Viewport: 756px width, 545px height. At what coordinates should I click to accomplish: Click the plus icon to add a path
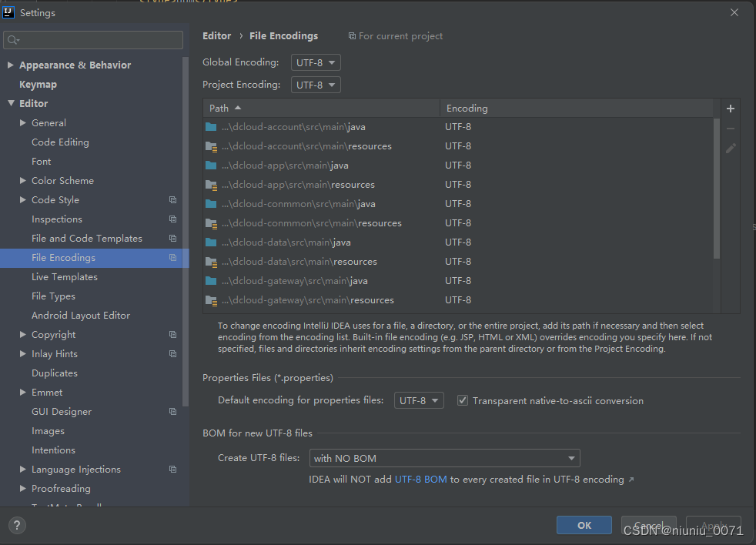point(731,109)
